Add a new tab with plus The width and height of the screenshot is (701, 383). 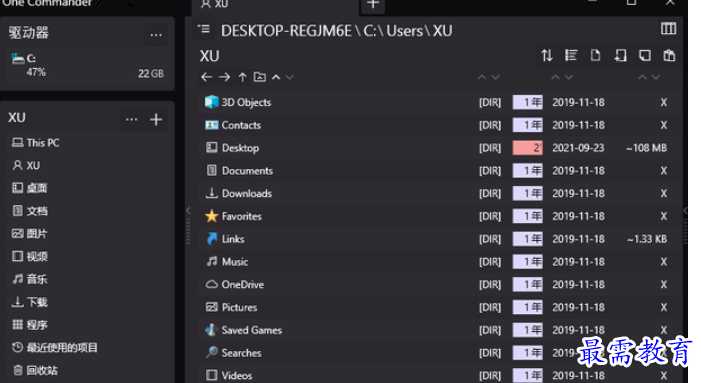point(373,5)
